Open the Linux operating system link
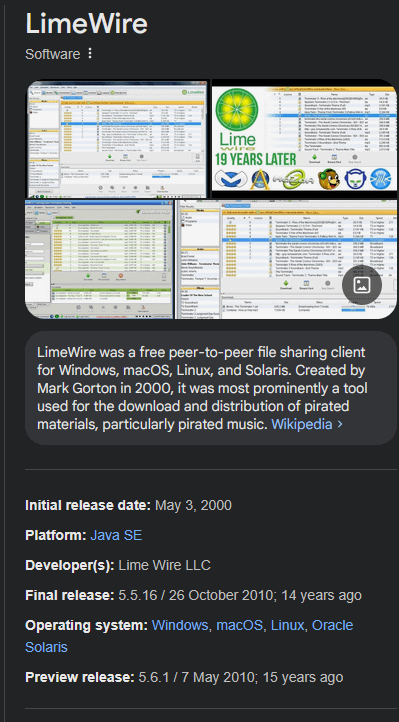Screen dimensions: 399x722 pyautogui.click(x=287, y=625)
